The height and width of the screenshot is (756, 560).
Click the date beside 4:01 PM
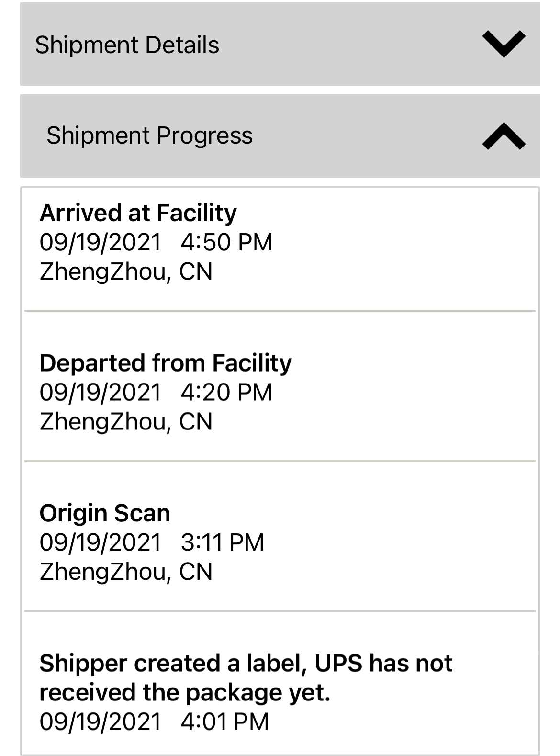101,722
